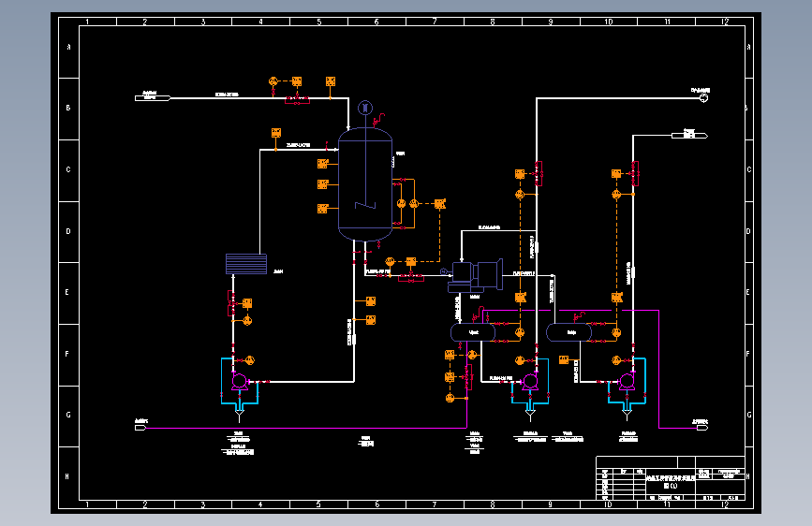Image resolution: width=812 pixels, height=526 pixels.
Task: Select the topmost of three orange boxes on vessel side
Action: coord(322,164)
